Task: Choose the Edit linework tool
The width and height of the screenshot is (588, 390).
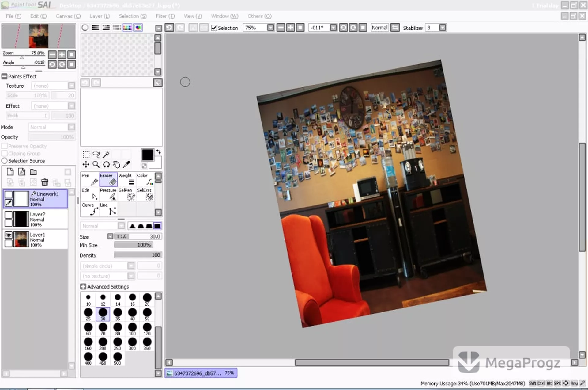Action: pos(90,194)
